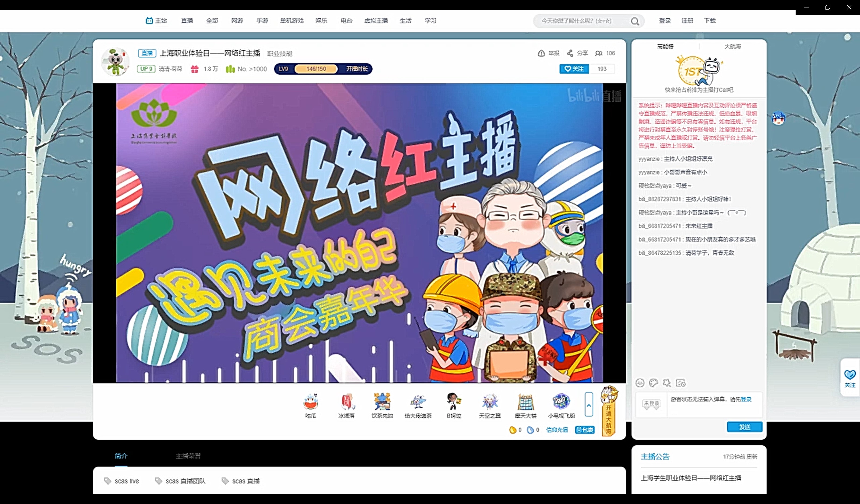
Task: Select the 小电视飞船 gift icon
Action: (561, 402)
